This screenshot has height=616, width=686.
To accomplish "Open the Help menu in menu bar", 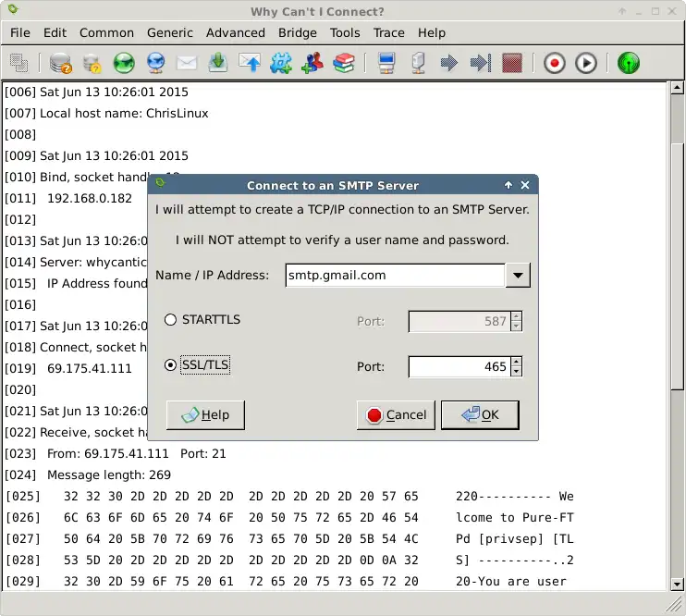I will tap(432, 33).
